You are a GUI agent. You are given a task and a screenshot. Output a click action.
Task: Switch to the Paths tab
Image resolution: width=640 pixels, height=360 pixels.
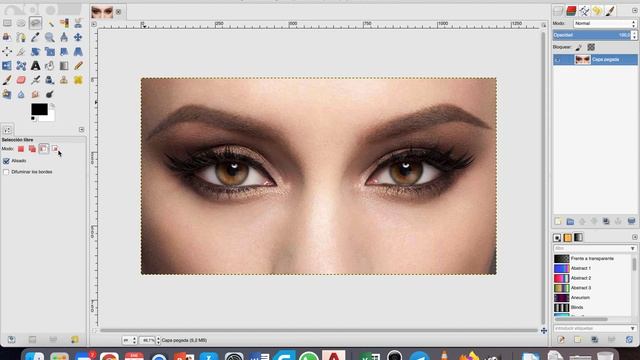[x=584, y=11]
